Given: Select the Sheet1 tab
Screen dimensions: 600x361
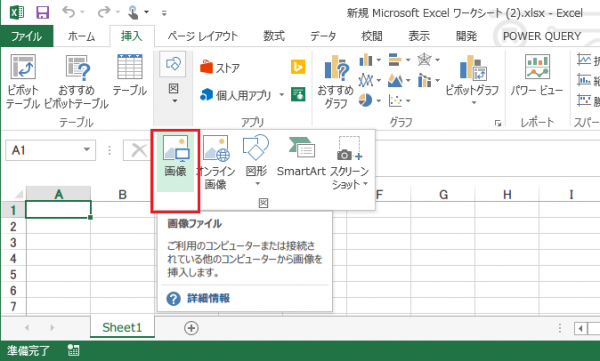Looking at the screenshot, I should (x=122, y=327).
